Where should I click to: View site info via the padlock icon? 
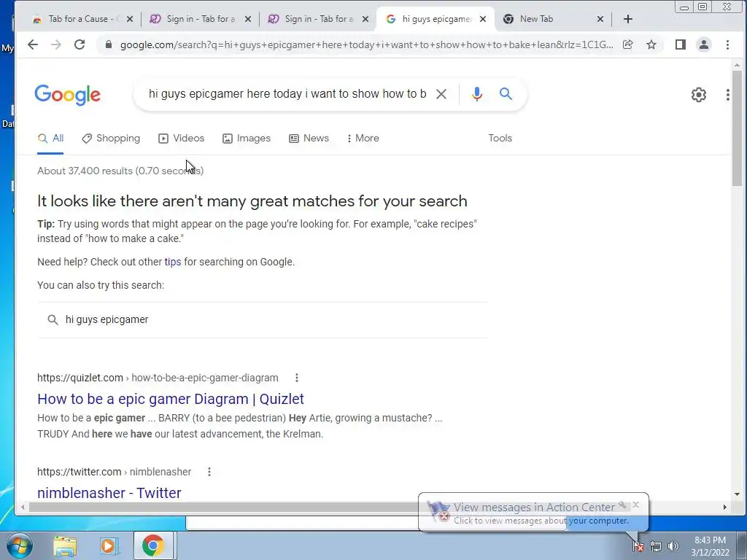click(109, 44)
